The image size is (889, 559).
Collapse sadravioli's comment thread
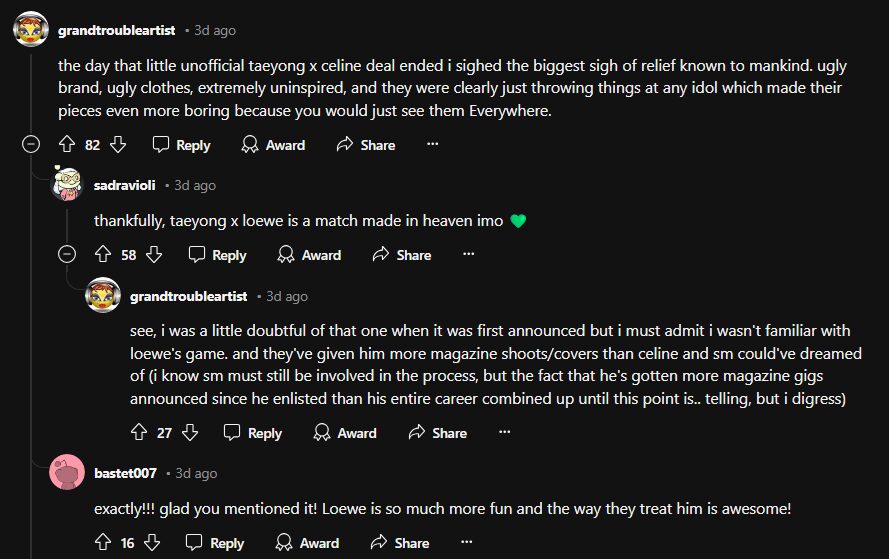click(67, 255)
